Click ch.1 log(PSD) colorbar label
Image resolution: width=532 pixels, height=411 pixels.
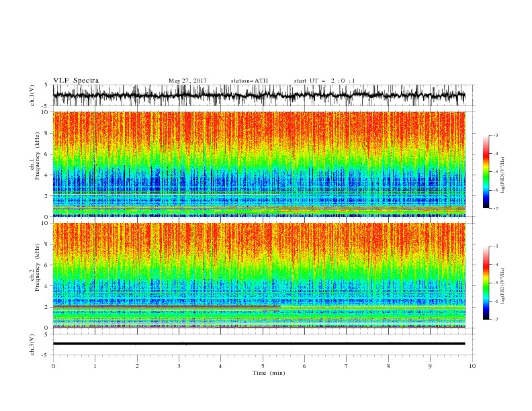(x=503, y=175)
